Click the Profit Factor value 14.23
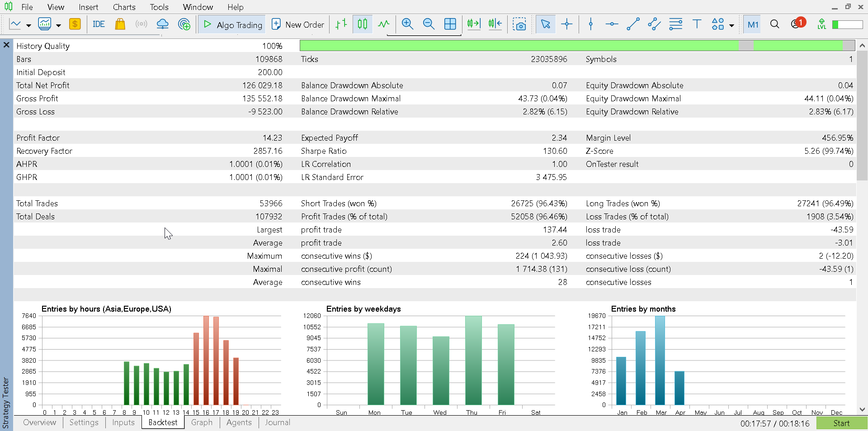 click(273, 138)
